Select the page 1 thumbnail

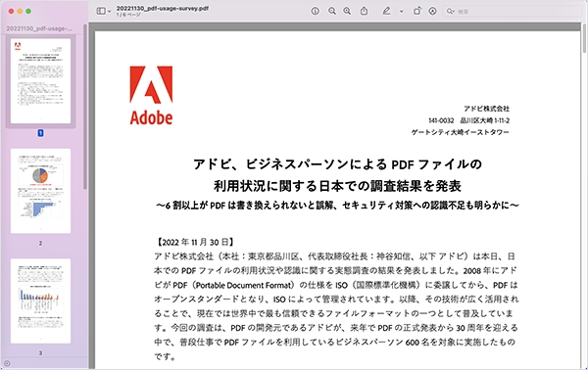click(40, 81)
